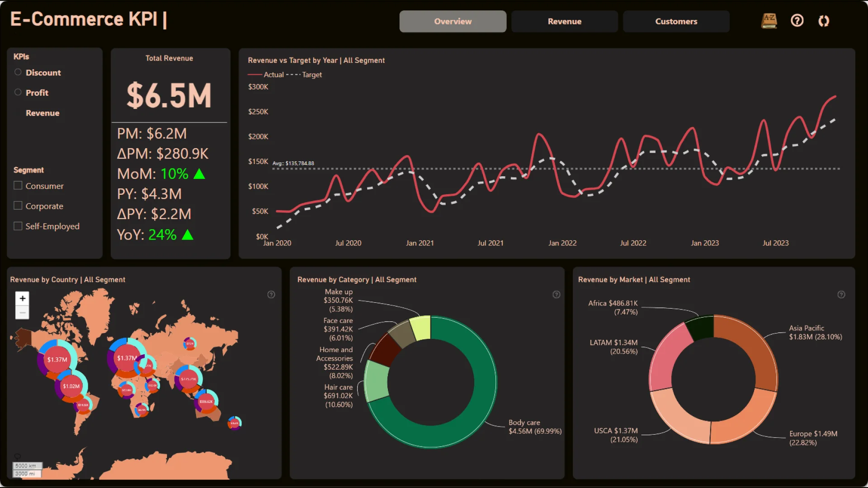
Task: Check the Corporate segment checkbox
Action: point(18,206)
